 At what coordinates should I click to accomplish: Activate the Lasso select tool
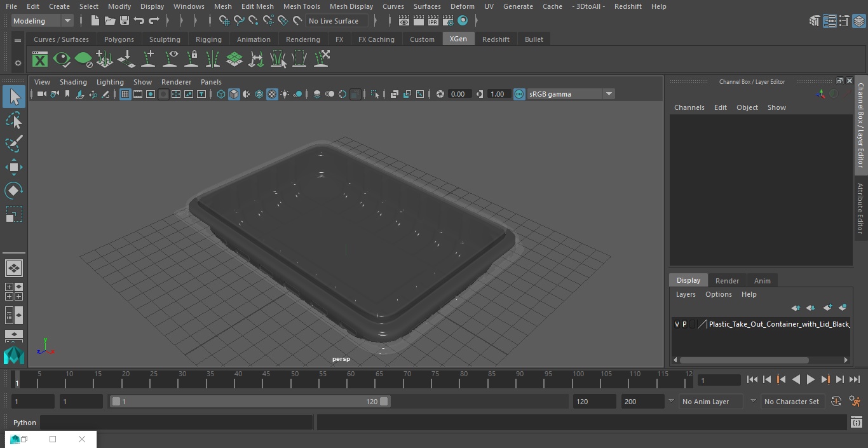click(x=14, y=121)
